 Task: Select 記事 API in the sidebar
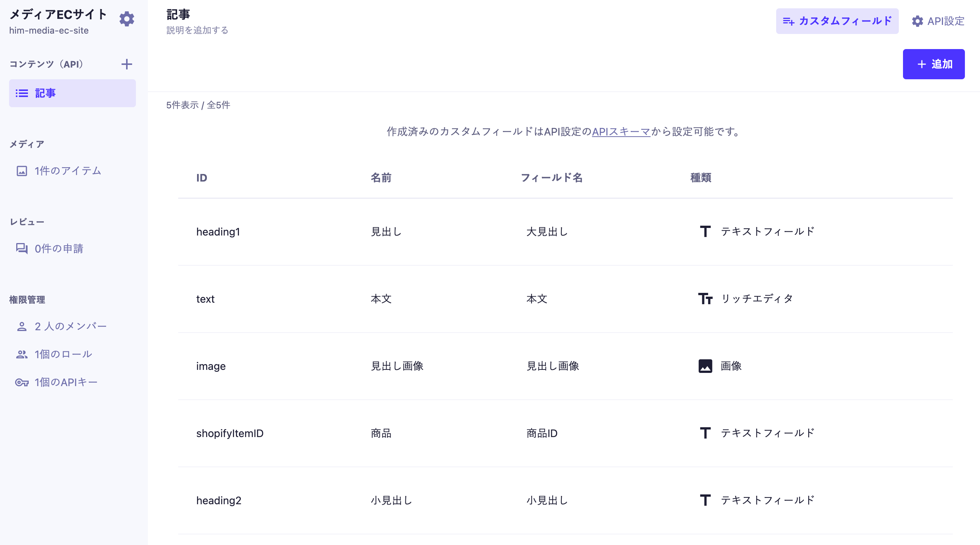(72, 93)
